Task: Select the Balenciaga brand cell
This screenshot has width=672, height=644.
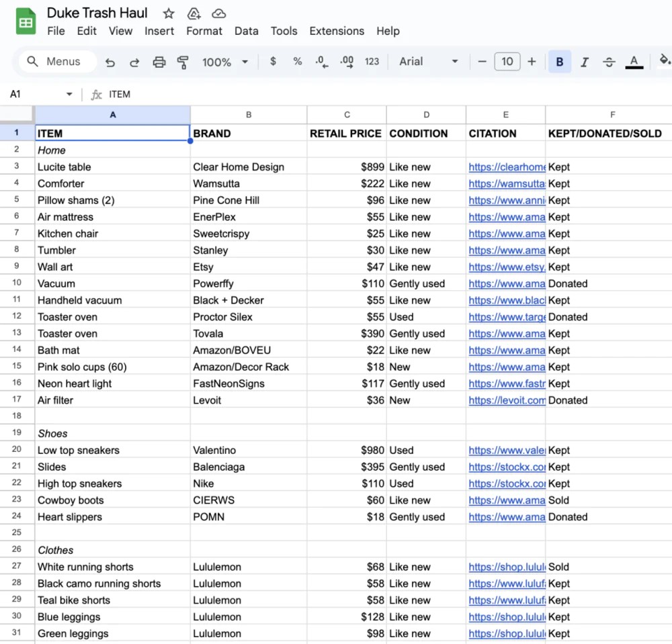Action: [x=249, y=467]
